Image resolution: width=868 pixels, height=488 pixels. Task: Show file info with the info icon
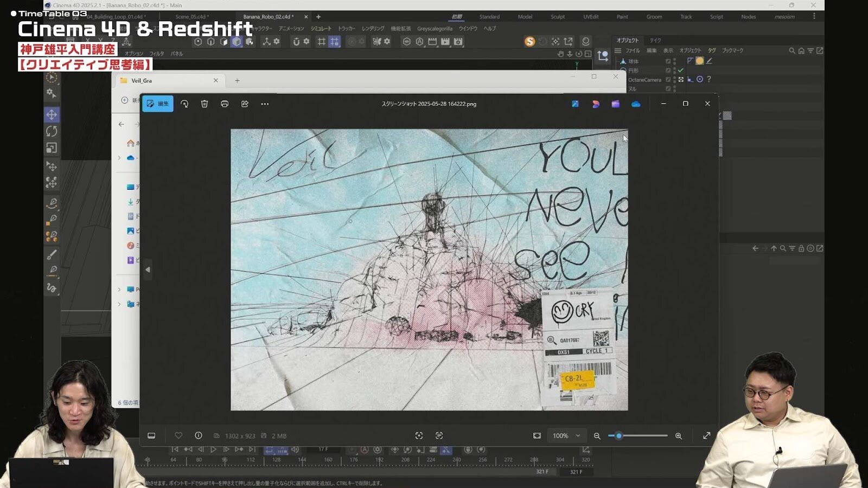[x=199, y=435]
